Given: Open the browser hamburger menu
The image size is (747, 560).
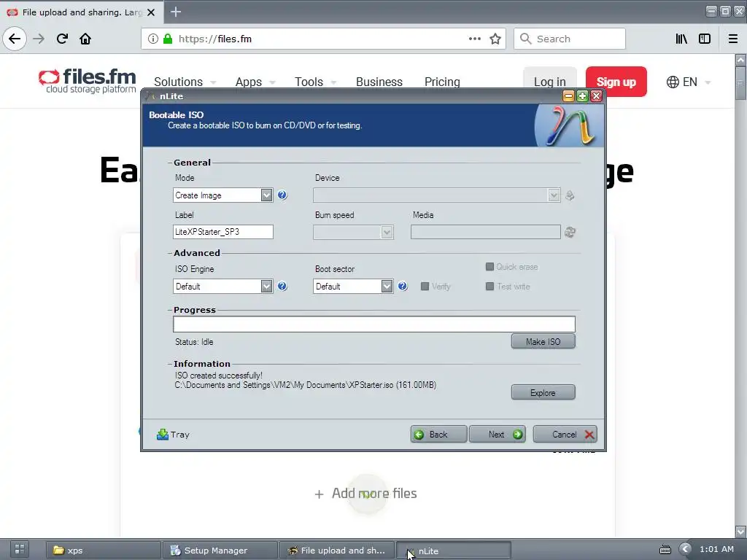Looking at the screenshot, I should tap(733, 39).
